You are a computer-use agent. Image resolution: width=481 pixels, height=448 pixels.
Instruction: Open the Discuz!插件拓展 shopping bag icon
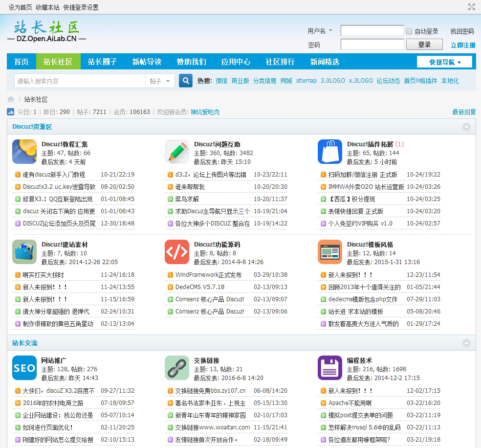[x=330, y=152]
